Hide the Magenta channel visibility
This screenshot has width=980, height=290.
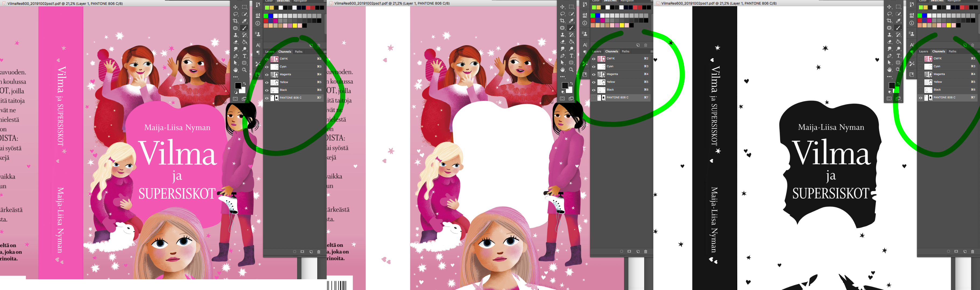pos(267,74)
